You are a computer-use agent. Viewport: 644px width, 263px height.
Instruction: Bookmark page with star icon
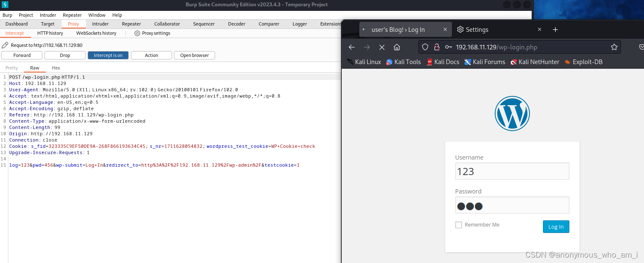tap(614, 47)
